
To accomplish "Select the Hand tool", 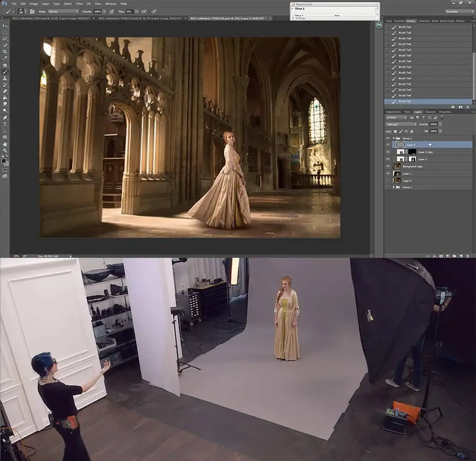I will (5, 144).
